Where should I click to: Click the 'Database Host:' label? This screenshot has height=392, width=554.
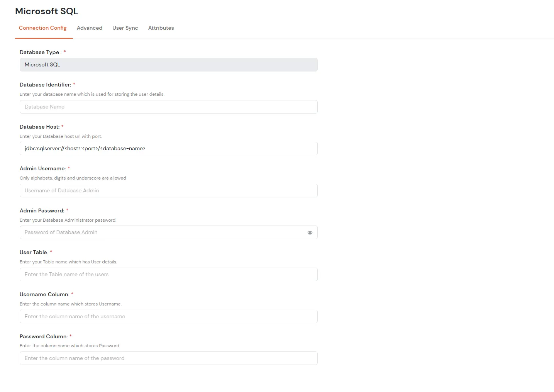tap(40, 127)
